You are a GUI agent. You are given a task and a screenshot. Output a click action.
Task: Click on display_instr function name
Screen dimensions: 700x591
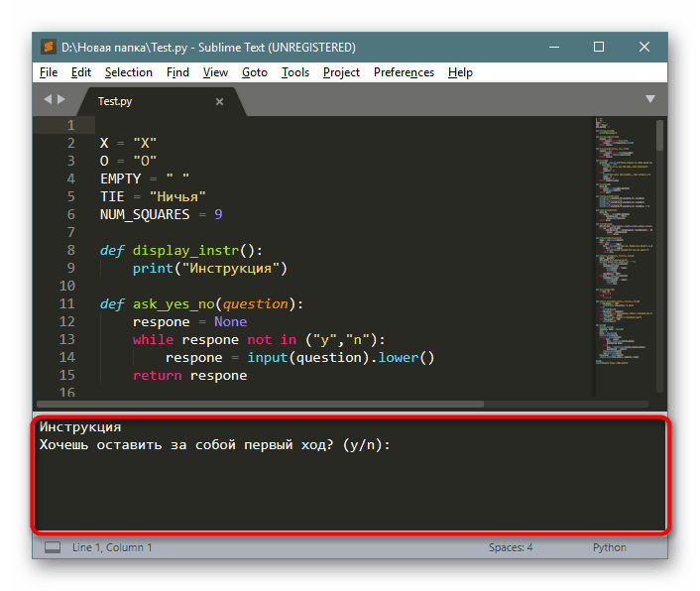pos(185,251)
